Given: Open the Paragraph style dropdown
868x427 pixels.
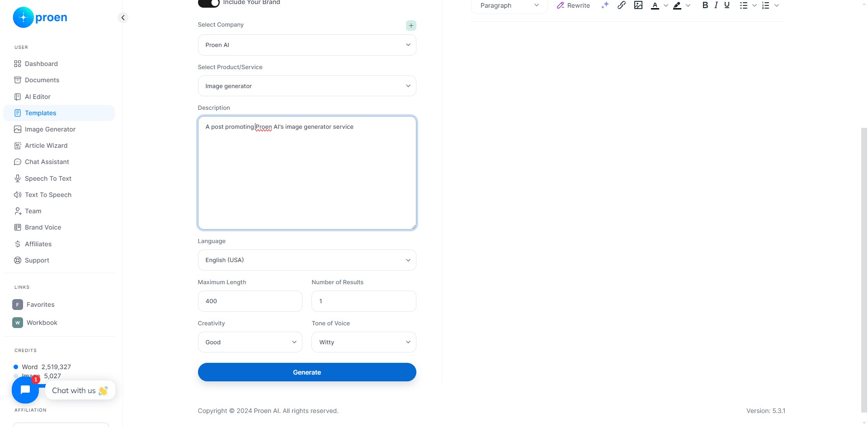Looking at the screenshot, I should click(509, 5).
